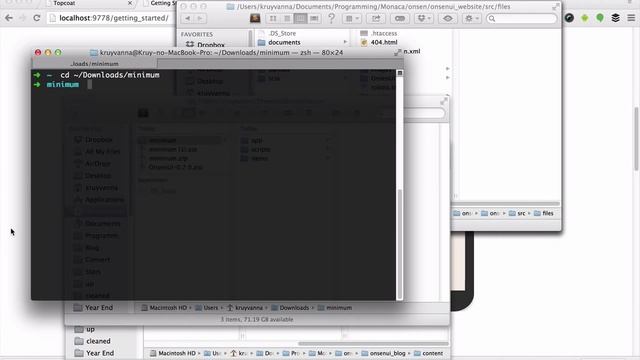
Task: Enter fullscreen in the top Finder window
Action: tap(556, 7)
